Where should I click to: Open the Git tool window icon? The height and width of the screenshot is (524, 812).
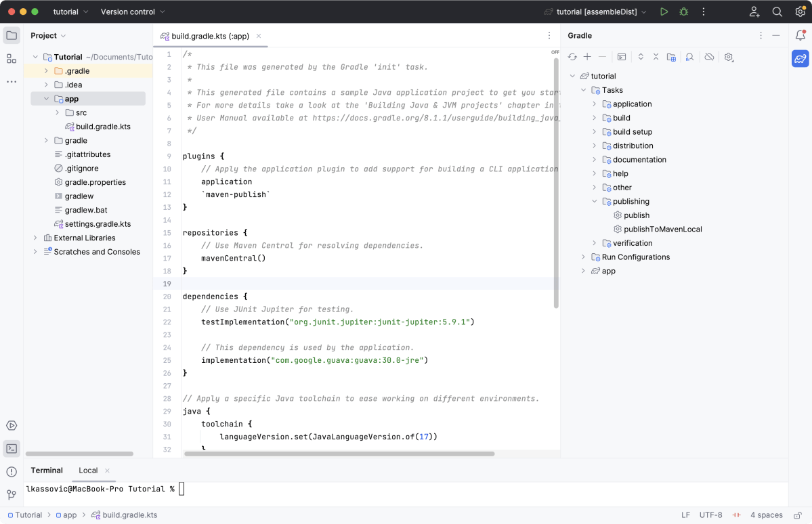pos(12,494)
